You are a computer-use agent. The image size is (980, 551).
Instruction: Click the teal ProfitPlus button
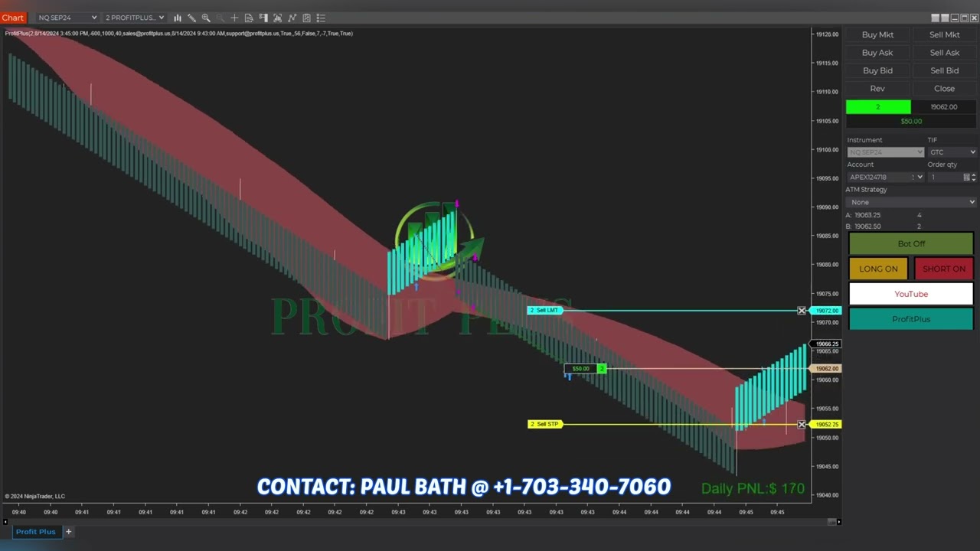click(911, 319)
